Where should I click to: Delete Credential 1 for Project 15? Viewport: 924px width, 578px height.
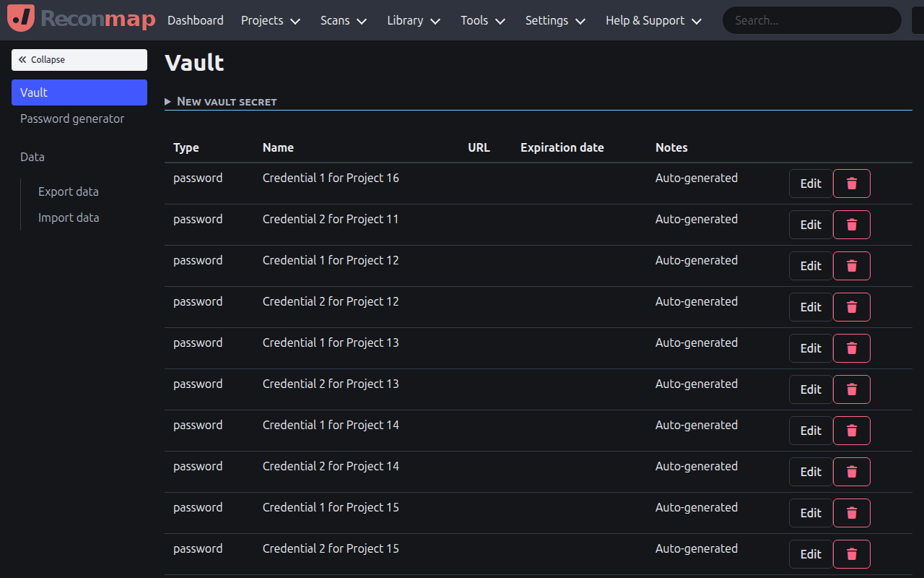851,512
